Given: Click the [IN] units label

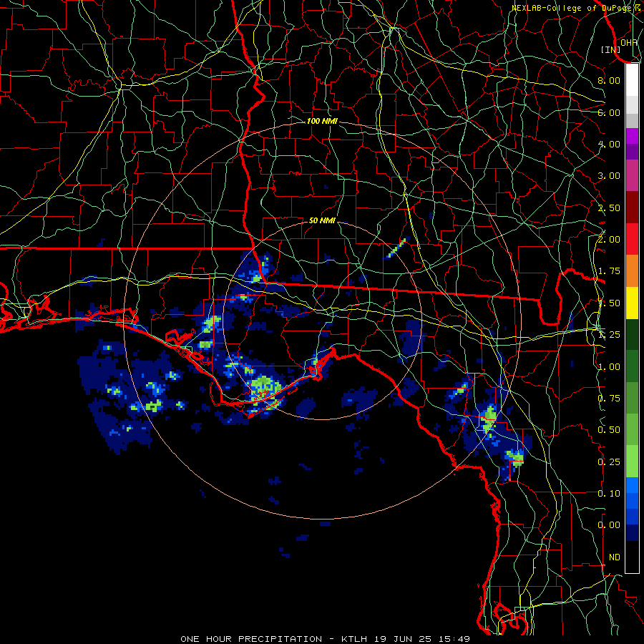Looking at the screenshot, I should [x=611, y=49].
